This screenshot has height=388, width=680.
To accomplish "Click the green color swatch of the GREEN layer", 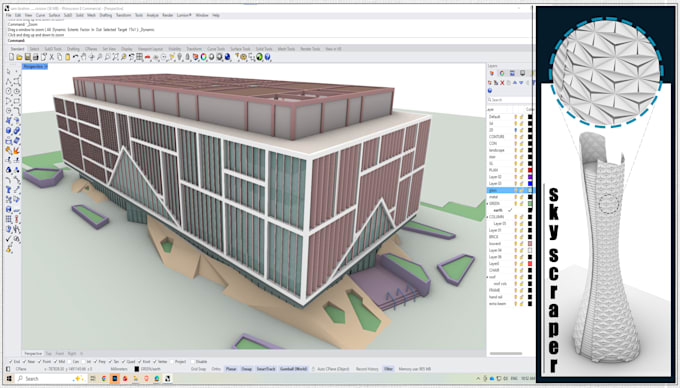I will pyautogui.click(x=530, y=203).
